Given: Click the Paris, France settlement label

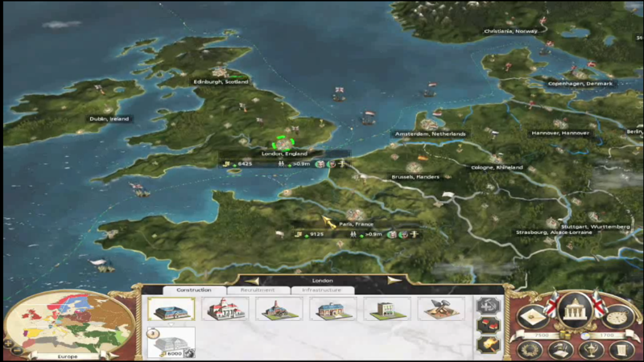Looking at the screenshot, I should pyautogui.click(x=357, y=224).
